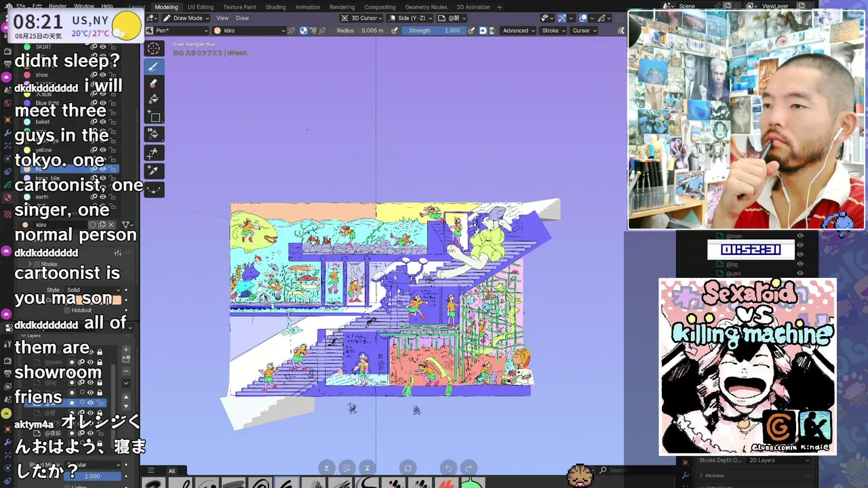Screen dimensions: 868x488
Task: Click the Radius value field
Action: [x=359, y=30]
